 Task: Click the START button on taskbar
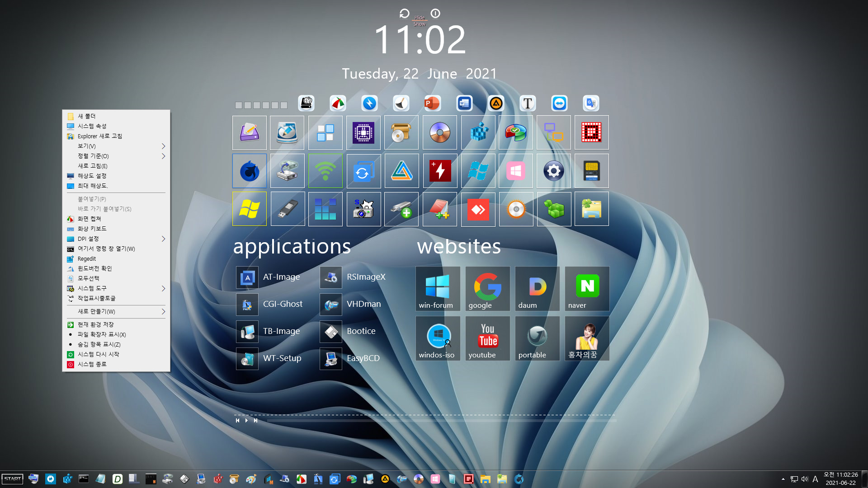(13, 479)
